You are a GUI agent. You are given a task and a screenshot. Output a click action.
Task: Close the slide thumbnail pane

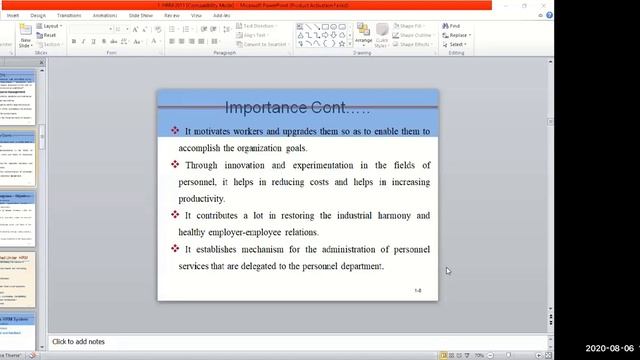coord(42,62)
